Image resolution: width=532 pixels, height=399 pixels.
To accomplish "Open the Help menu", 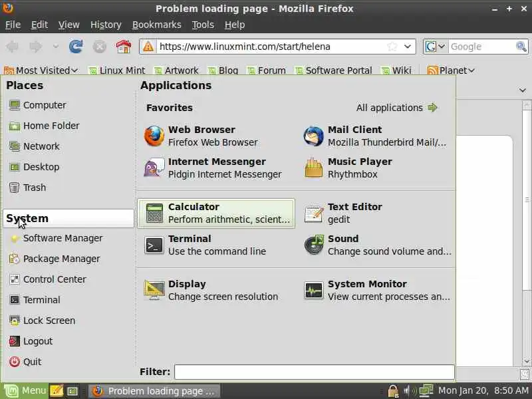I will click(235, 25).
